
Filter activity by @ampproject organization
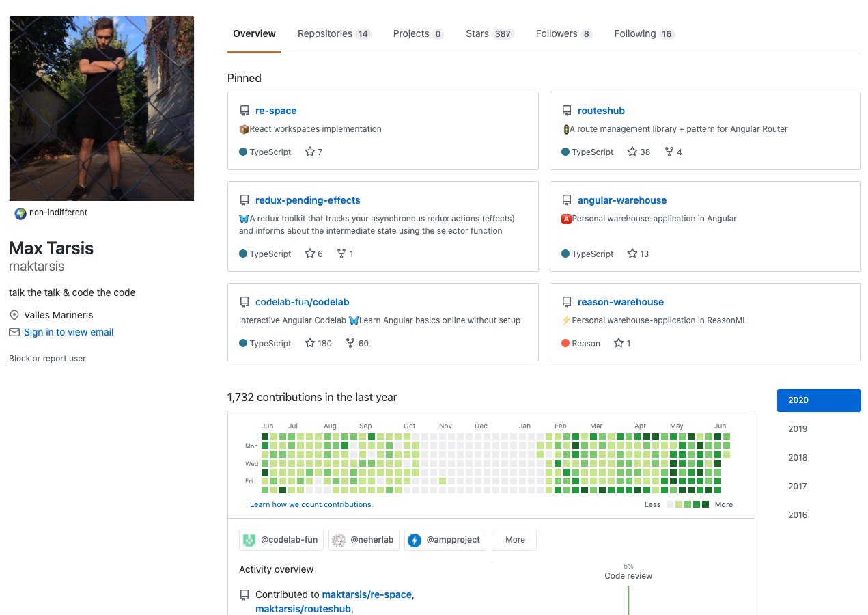point(445,540)
